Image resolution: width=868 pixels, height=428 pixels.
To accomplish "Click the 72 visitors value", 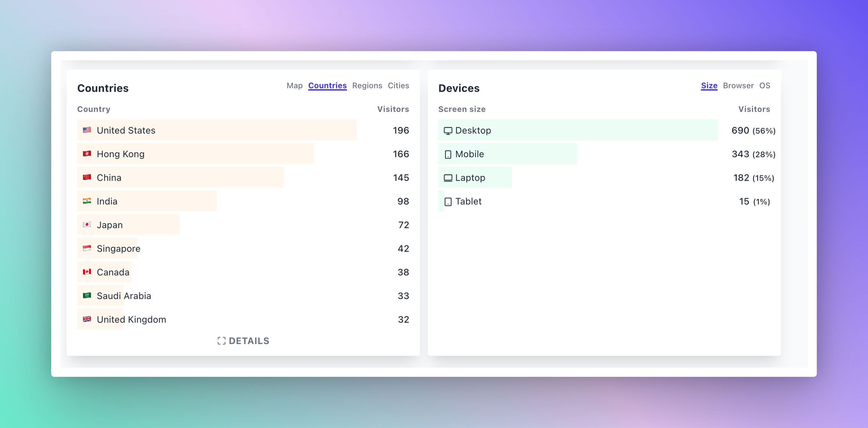I will 404,225.
